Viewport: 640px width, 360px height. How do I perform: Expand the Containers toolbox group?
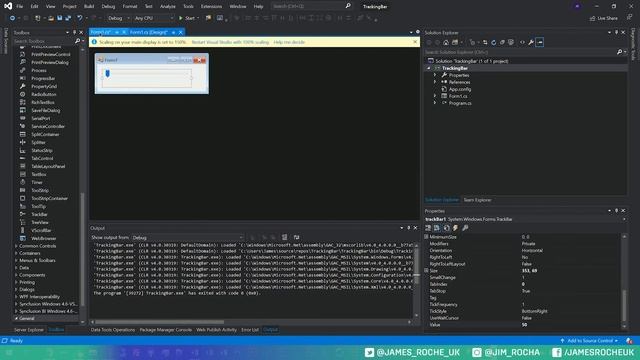pyautogui.click(x=16, y=253)
